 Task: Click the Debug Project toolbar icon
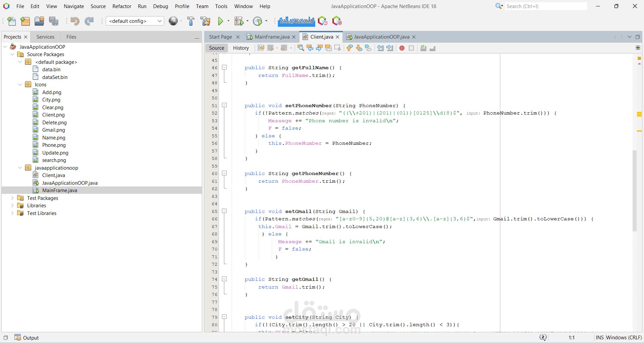click(x=239, y=21)
